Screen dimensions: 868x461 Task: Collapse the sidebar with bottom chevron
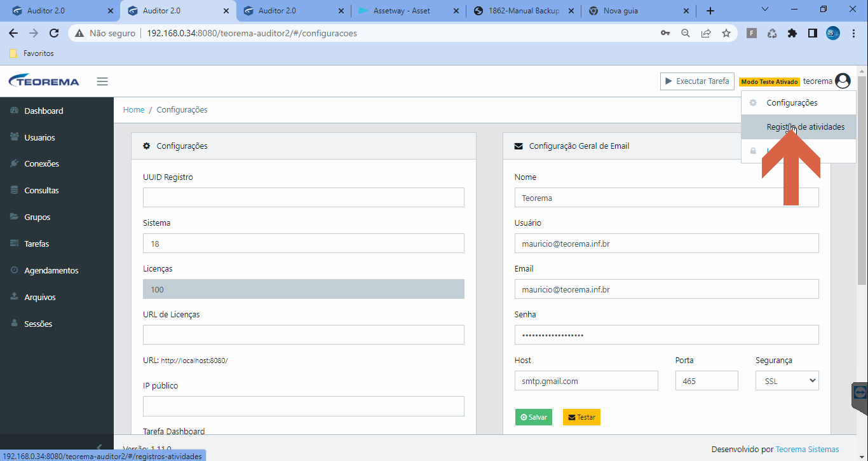pyautogui.click(x=99, y=448)
